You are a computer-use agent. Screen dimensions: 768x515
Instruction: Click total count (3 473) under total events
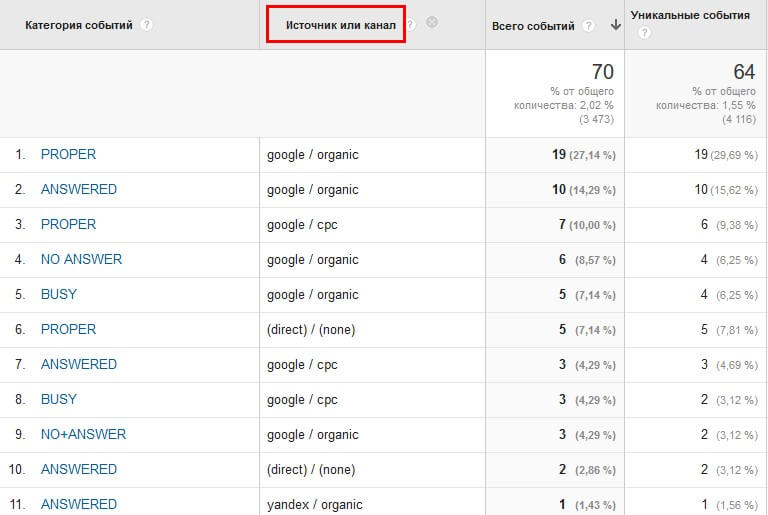596,119
